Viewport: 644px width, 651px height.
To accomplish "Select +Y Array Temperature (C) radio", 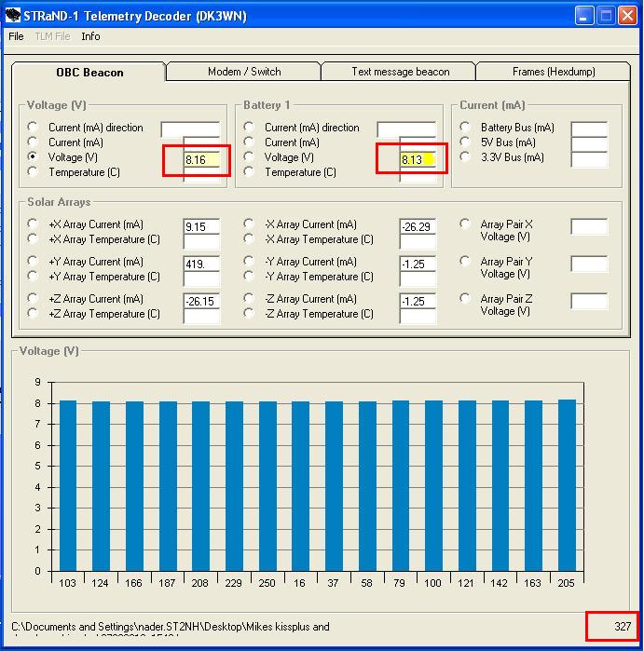I will pyautogui.click(x=33, y=276).
